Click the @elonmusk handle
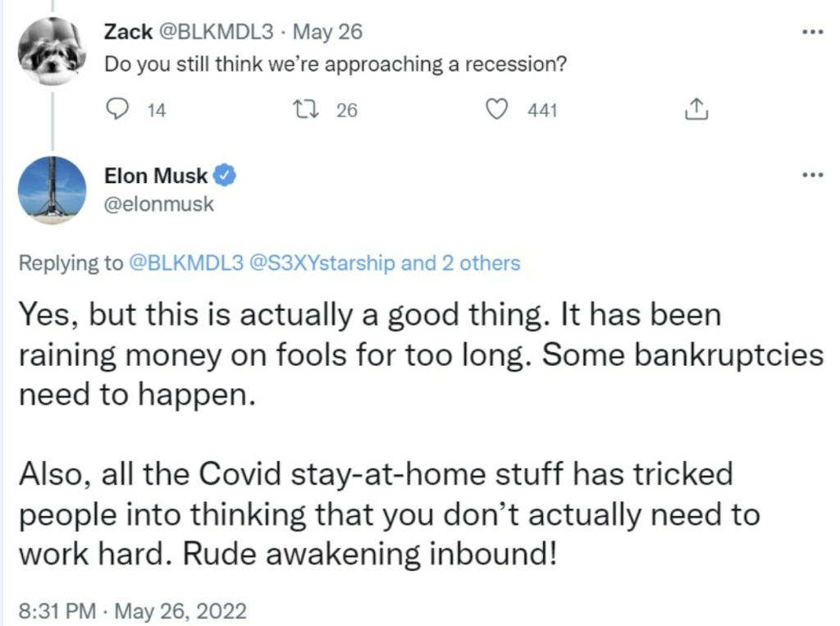The height and width of the screenshot is (626, 840). (x=159, y=204)
